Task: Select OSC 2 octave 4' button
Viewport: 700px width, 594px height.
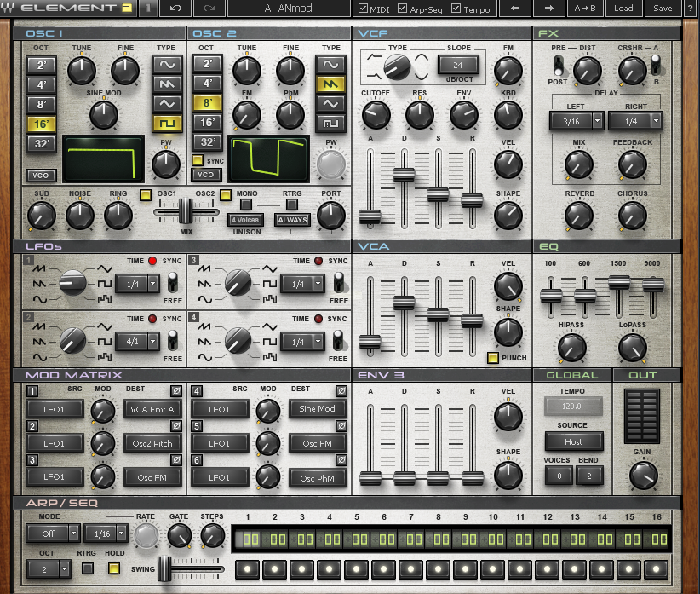Action: click(208, 83)
